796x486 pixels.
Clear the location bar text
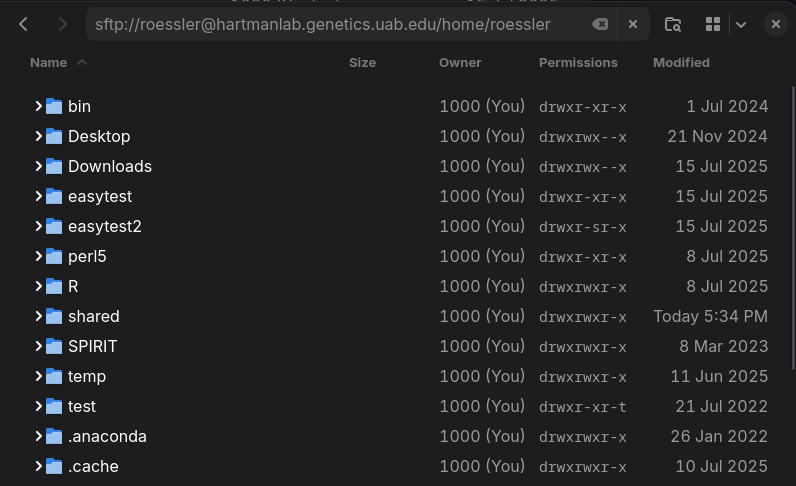click(600, 24)
